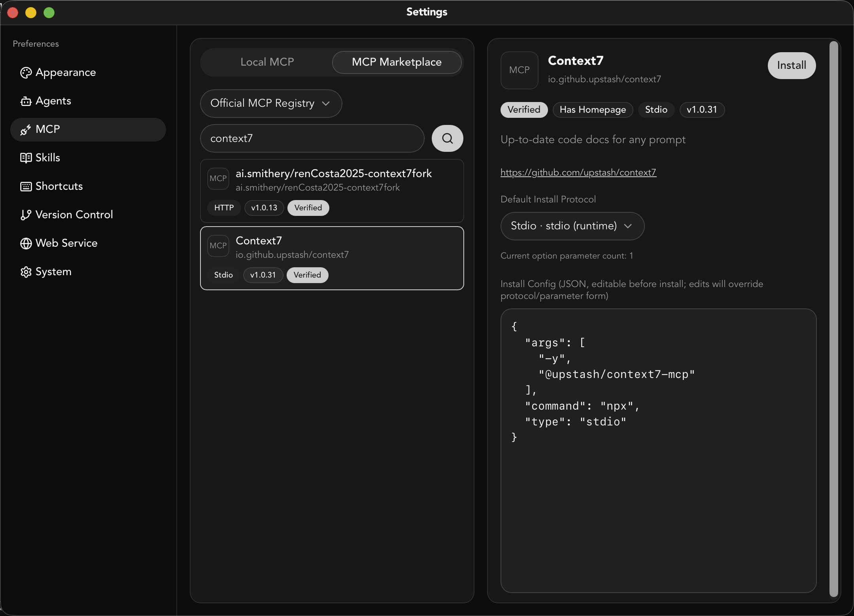The width and height of the screenshot is (854, 616).
Task: Install the Context7 MCP server
Action: (x=791, y=65)
